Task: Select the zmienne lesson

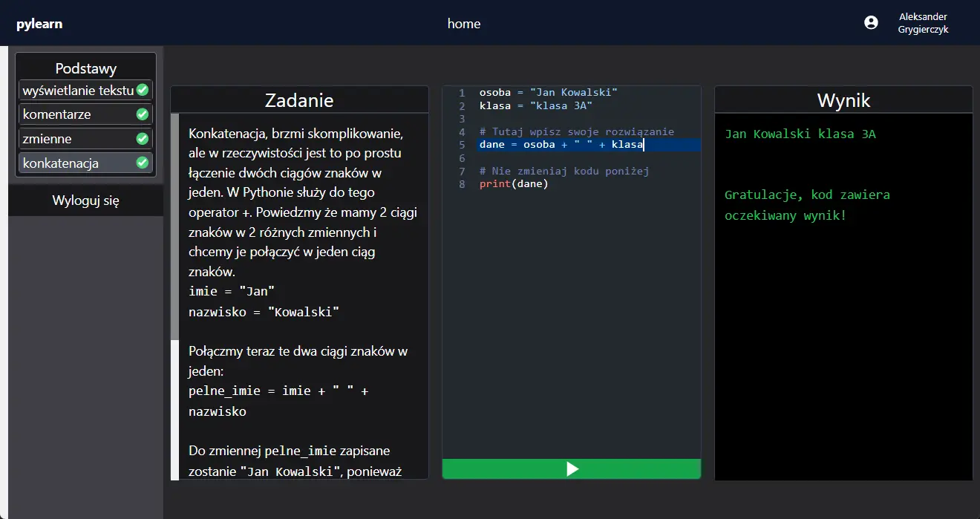Action: pos(48,139)
